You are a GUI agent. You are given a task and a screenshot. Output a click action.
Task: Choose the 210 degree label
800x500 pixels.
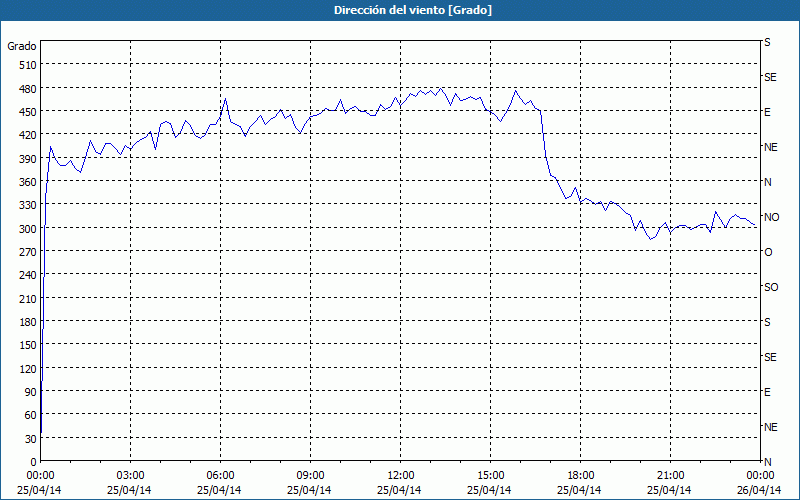(28, 299)
